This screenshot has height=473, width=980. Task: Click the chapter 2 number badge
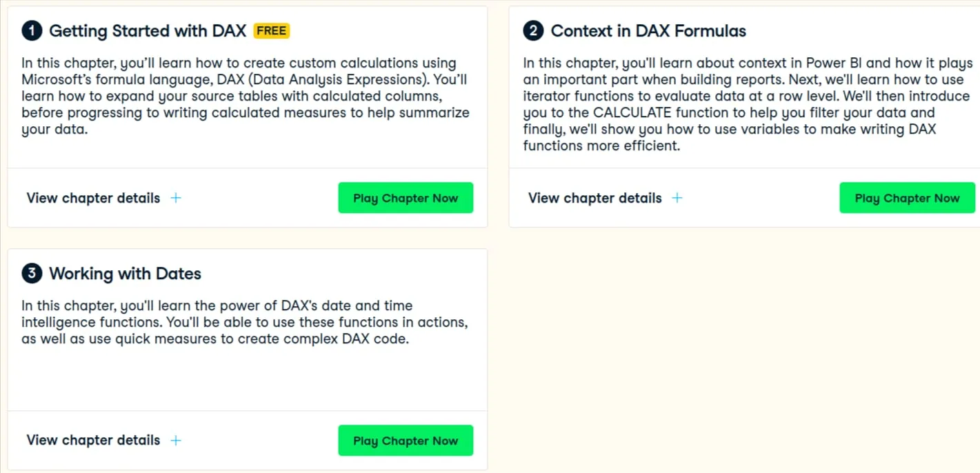coord(533,30)
